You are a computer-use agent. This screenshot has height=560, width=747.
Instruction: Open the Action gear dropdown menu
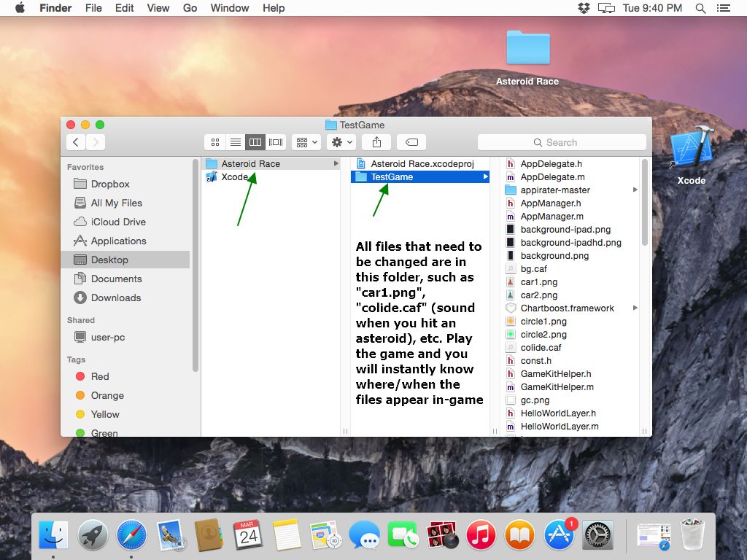point(341,142)
